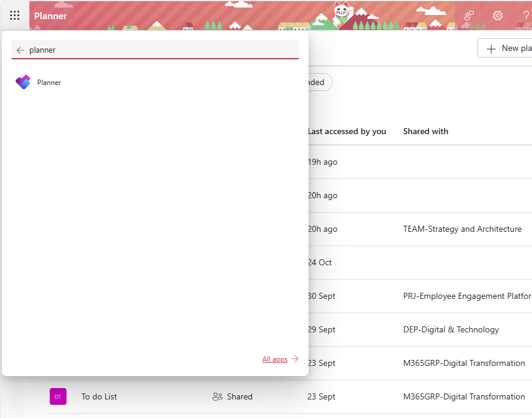Click the Shared people icon in To do List row
Screen dimensions: 532x418
click(217, 396)
